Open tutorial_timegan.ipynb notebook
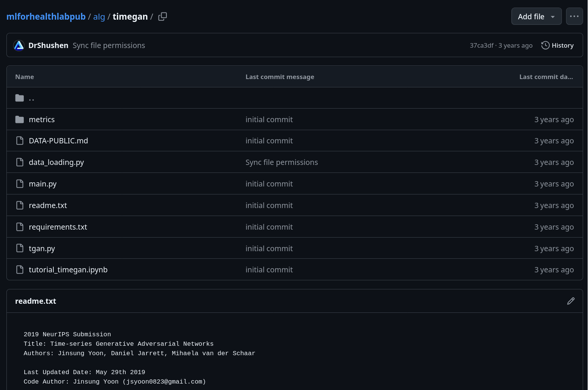Viewport: 588px width, 390px height. [x=68, y=270]
